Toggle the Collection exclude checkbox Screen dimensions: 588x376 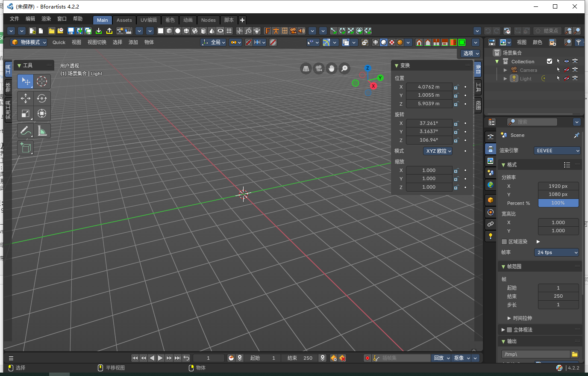point(550,61)
